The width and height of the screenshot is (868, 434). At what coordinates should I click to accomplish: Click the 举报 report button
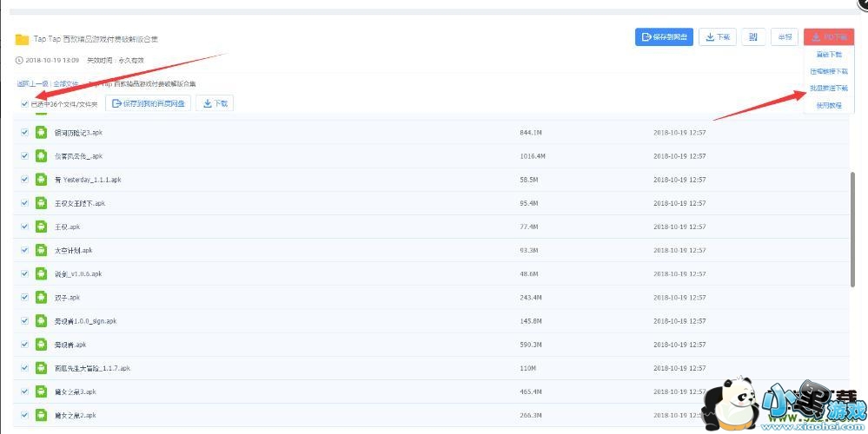pyautogui.click(x=785, y=37)
